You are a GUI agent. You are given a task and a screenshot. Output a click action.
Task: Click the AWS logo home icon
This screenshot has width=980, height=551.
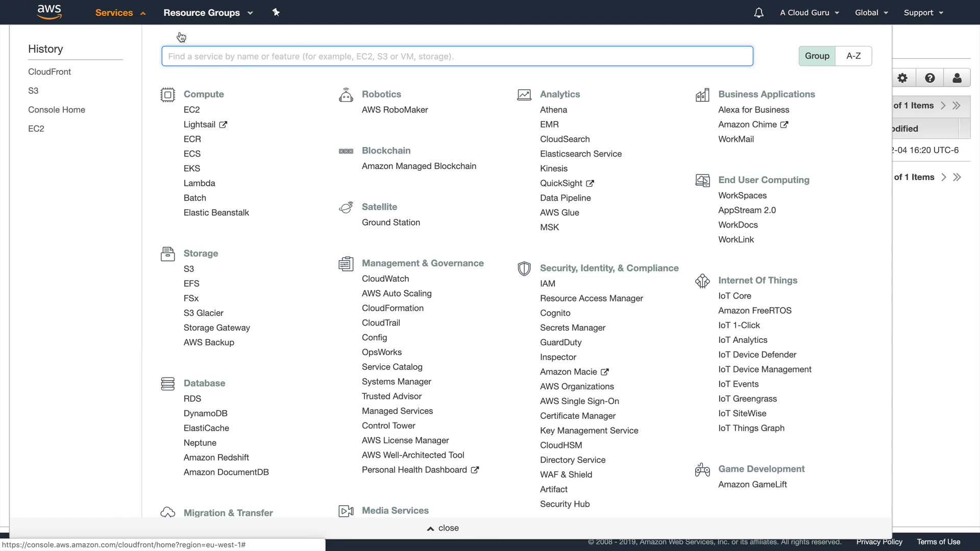(50, 12)
